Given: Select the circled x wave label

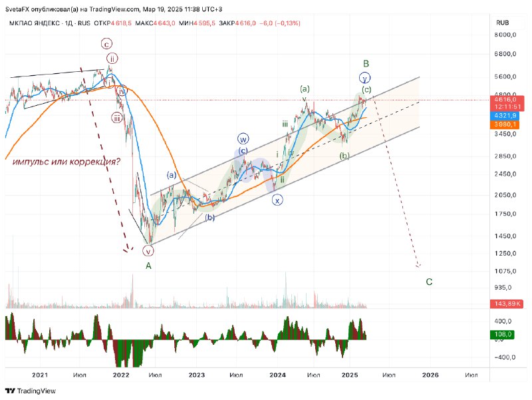Looking at the screenshot, I should pos(277,200).
